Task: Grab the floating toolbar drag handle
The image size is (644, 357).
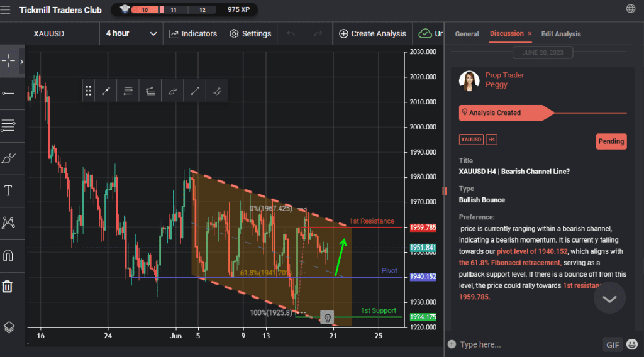Action: point(88,91)
